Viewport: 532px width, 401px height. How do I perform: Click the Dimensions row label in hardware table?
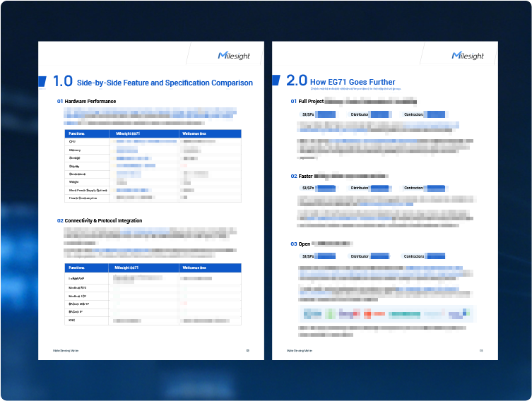click(77, 174)
